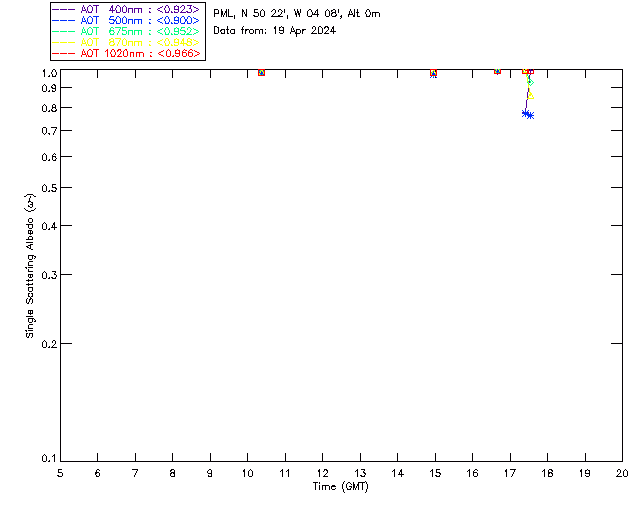Click the x-axis value 18

(x=547, y=473)
